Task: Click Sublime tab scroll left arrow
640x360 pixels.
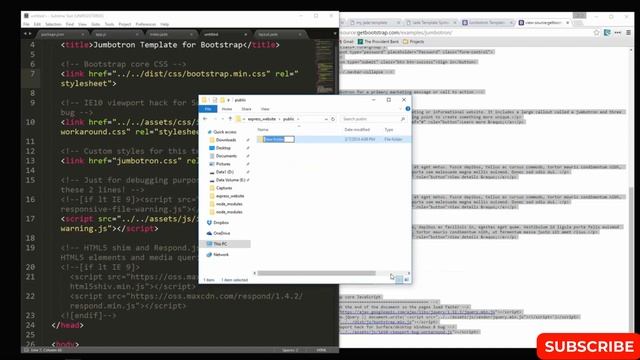Action: point(25,34)
